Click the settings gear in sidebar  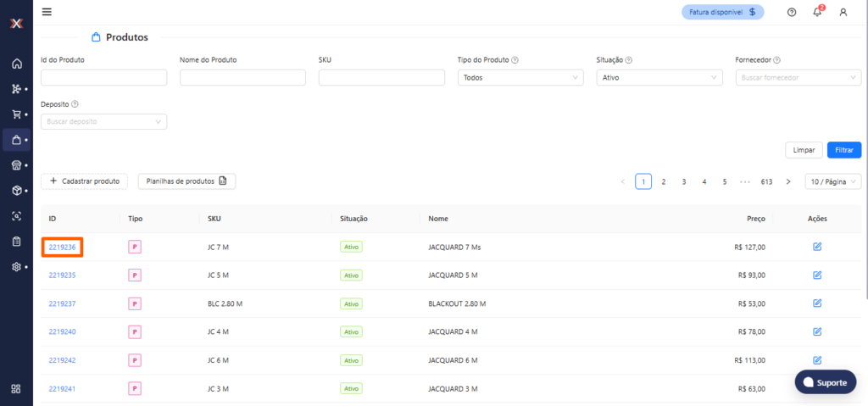pyautogui.click(x=16, y=267)
